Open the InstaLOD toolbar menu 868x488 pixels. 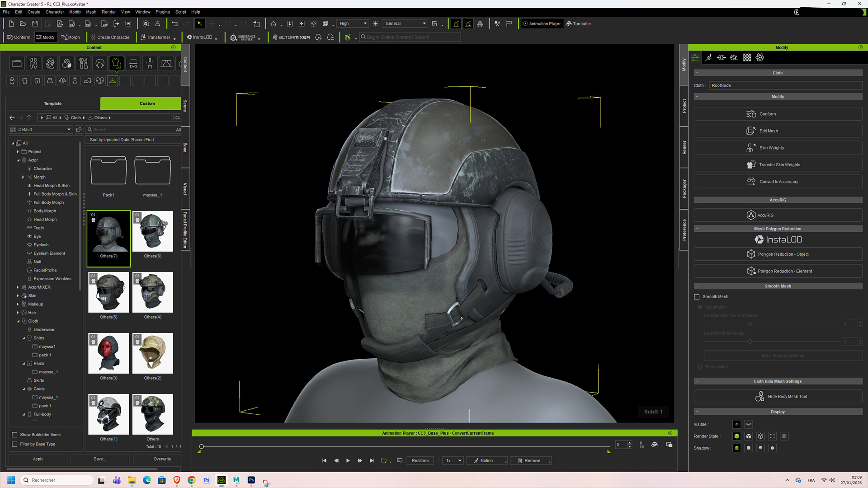pos(202,37)
